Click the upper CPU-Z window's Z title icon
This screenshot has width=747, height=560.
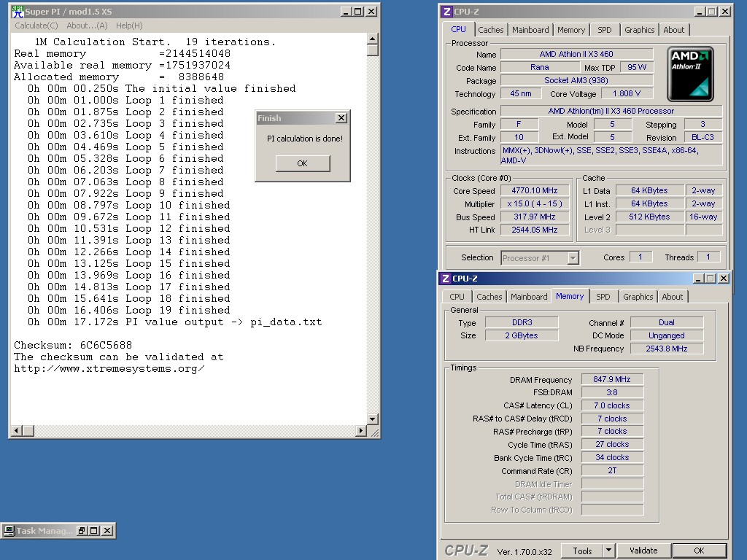446,12
